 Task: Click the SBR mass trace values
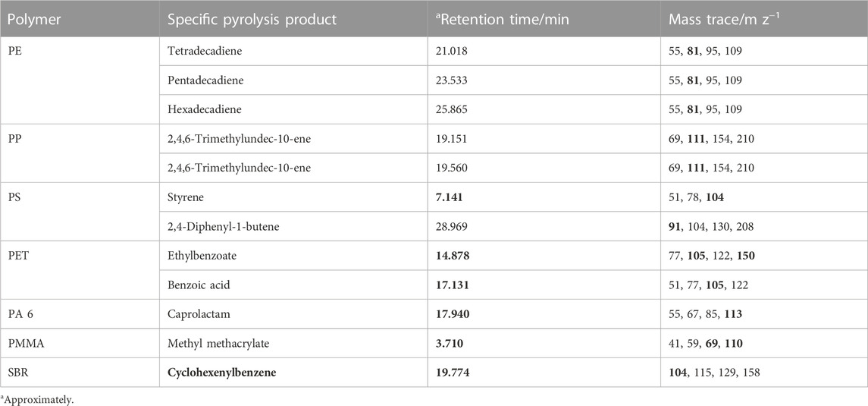click(714, 373)
